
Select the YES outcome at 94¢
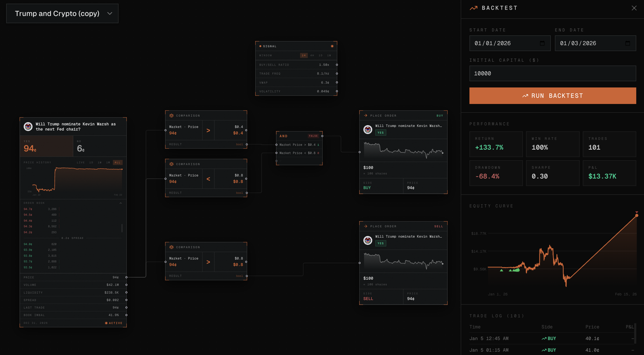(x=46, y=146)
